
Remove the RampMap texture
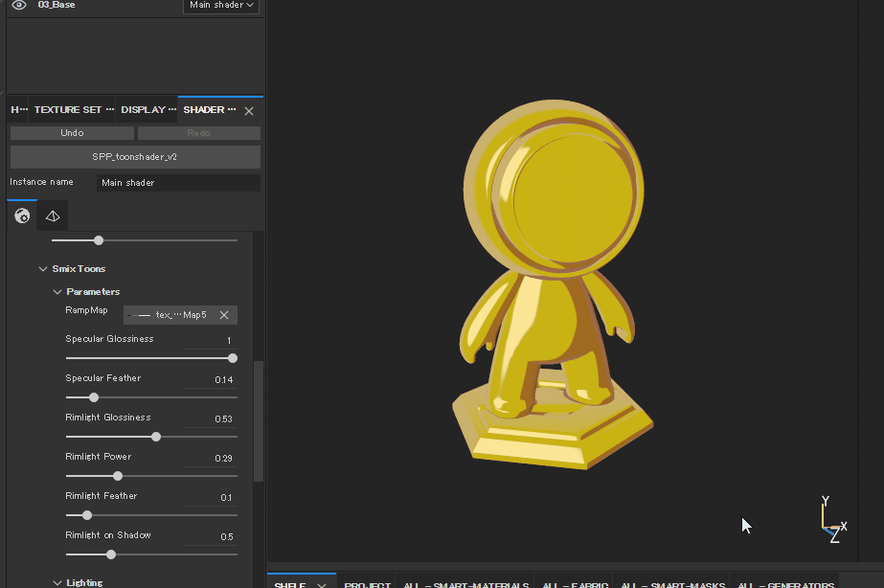224,315
